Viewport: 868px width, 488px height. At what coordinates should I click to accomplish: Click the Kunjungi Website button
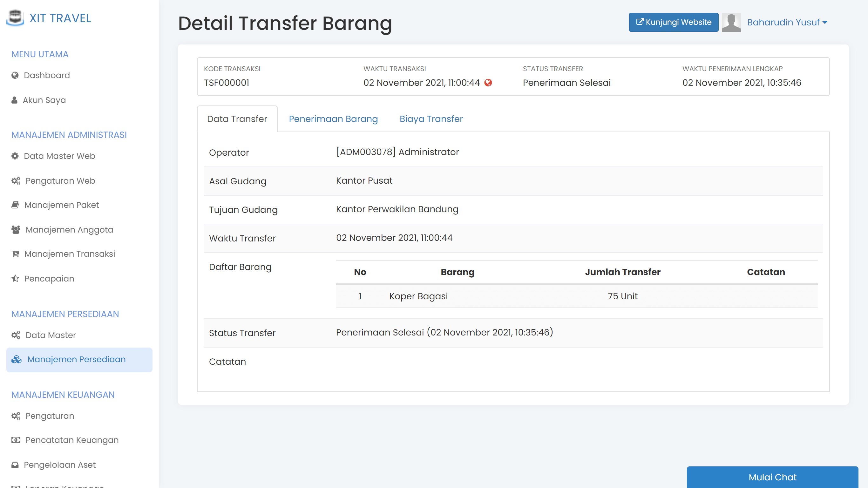click(x=673, y=22)
